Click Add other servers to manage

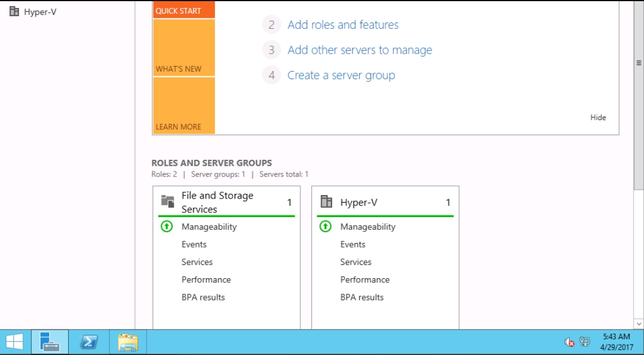359,50
